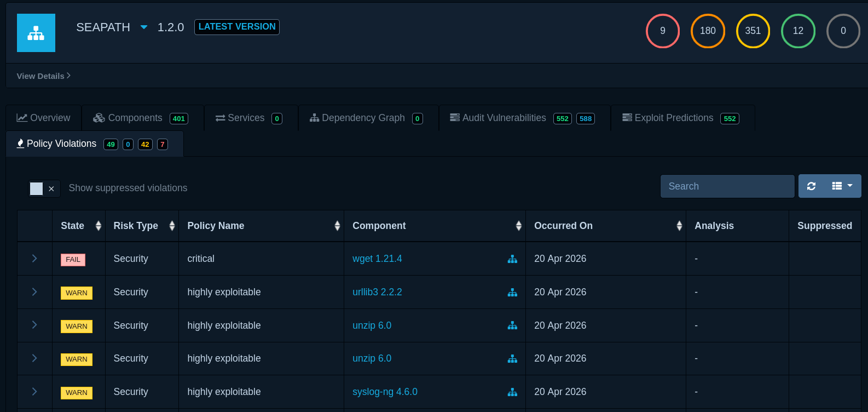Sort table by Risk Type column arrows

[x=172, y=226]
